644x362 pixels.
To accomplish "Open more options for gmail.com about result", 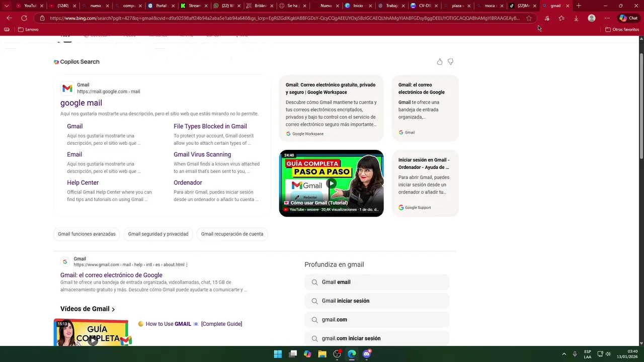I will [x=187, y=264].
